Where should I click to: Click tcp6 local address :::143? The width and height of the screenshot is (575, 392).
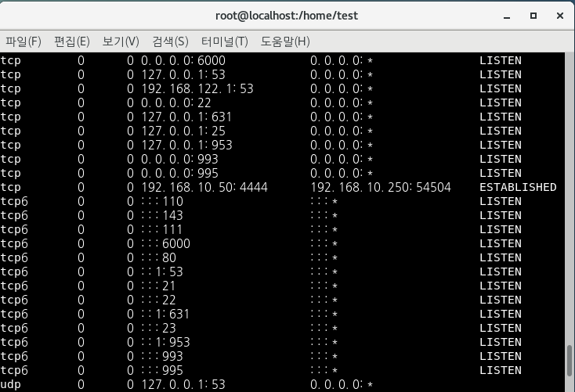click(x=162, y=215)
